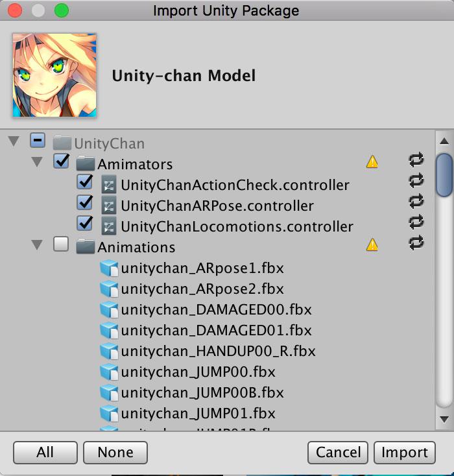Select the UnityChanLocomotions.controller file name
The height and width of the screenshot is (476, 454).
point(237,227)
